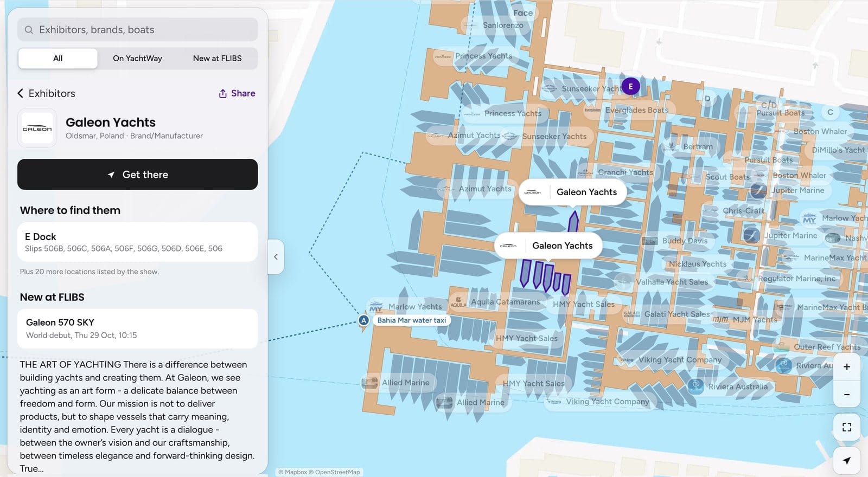Viewport: 868px width, 477px height.
Task: Click 'Plus 20 more locations' note
Action: coord(90,272)
